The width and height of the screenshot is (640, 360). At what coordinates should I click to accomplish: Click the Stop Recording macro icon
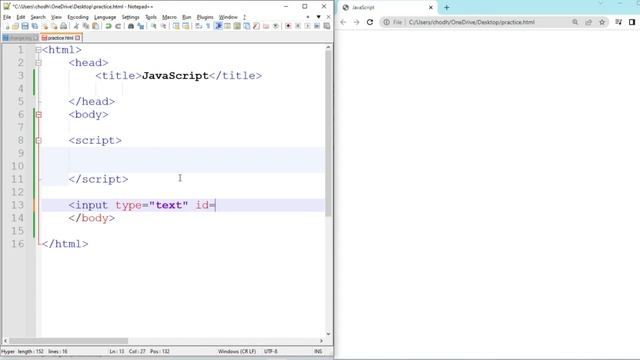pos(298,26)
